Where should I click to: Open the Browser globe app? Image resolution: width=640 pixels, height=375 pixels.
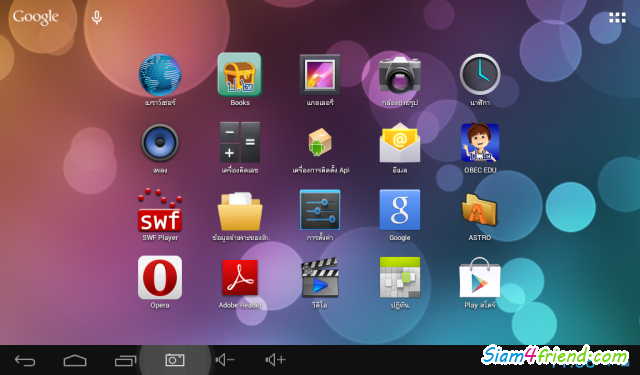[160, 75]
